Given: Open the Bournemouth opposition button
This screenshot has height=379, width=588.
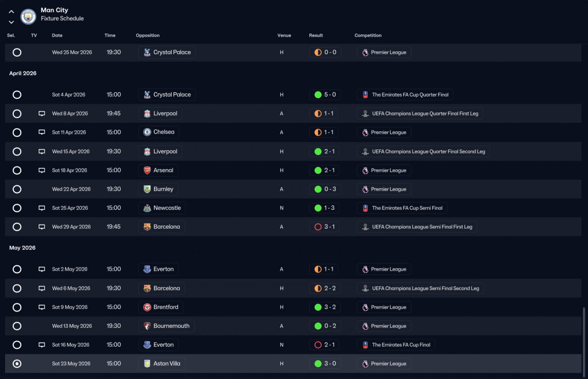Looking at the screenshot, I should pos(166,326).
